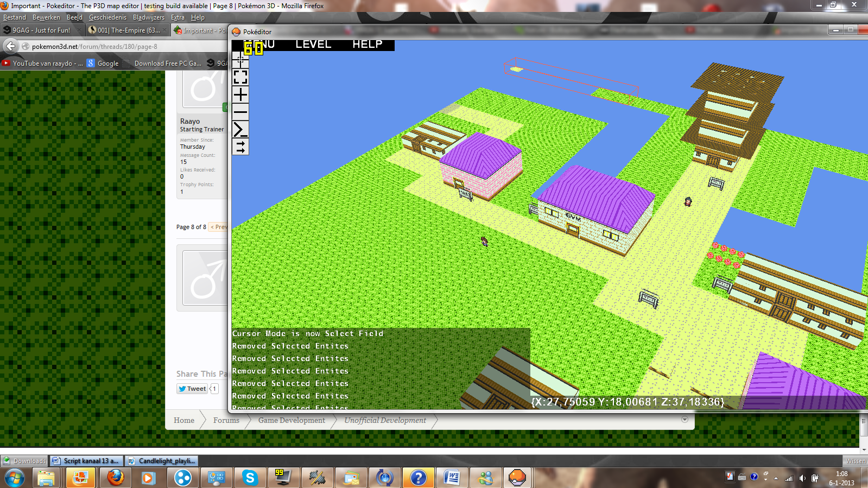This screenshot has width=868, height=488.
Task: Switch to Firefox on the taskbar
Action: tap(115, 478)
